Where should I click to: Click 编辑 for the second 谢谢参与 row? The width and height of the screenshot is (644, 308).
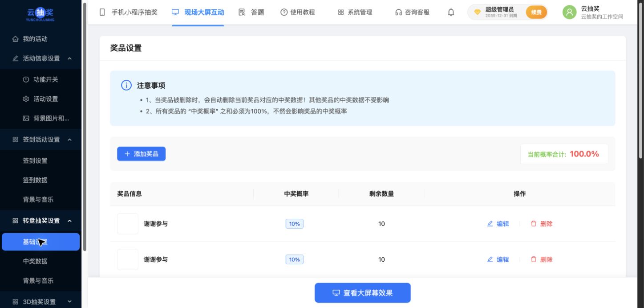click(498, 259)
